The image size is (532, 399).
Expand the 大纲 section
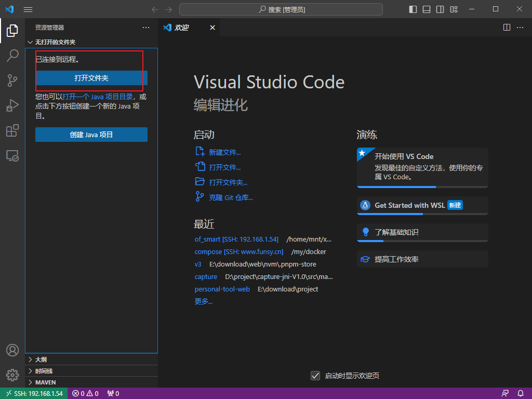click(x=91, y=360)
